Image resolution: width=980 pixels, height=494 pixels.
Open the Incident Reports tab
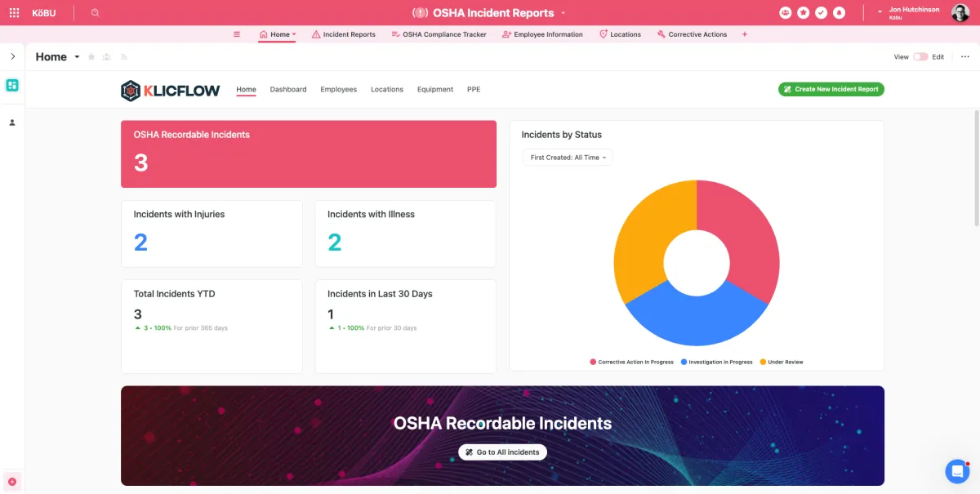click(x=344, y=34)
